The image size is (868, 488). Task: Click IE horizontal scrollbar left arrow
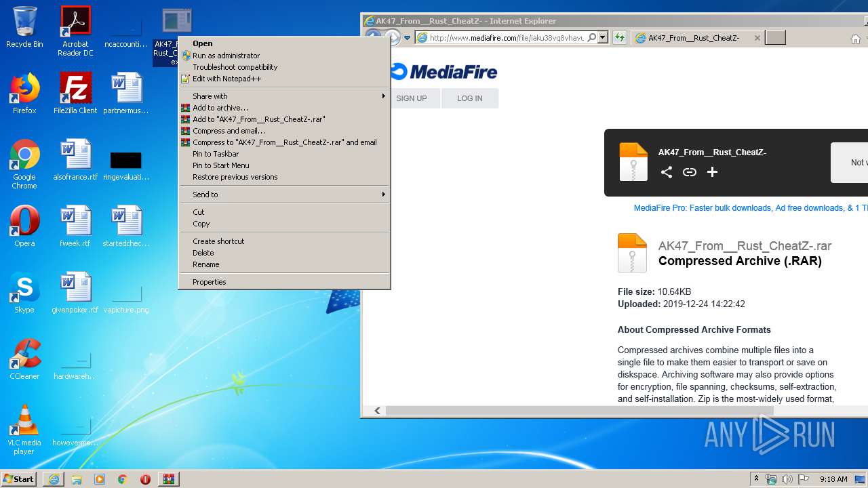[377, 411]
